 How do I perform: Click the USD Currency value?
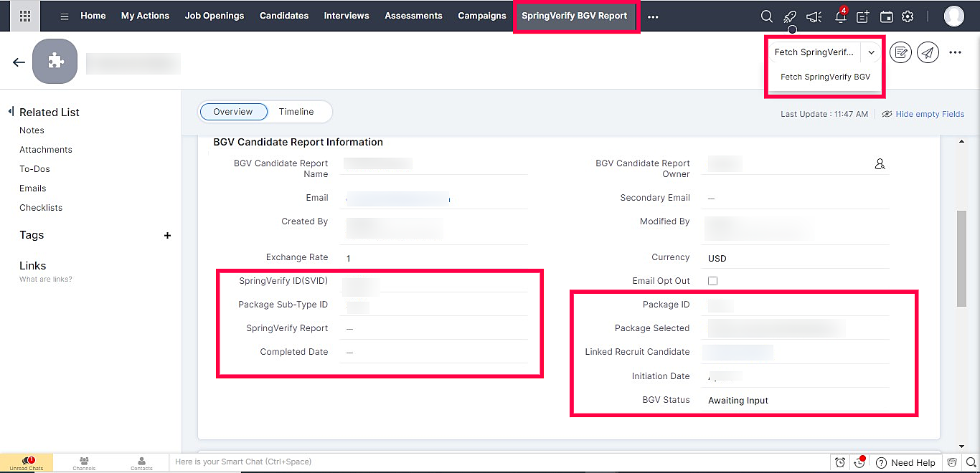tap(717, 258)
